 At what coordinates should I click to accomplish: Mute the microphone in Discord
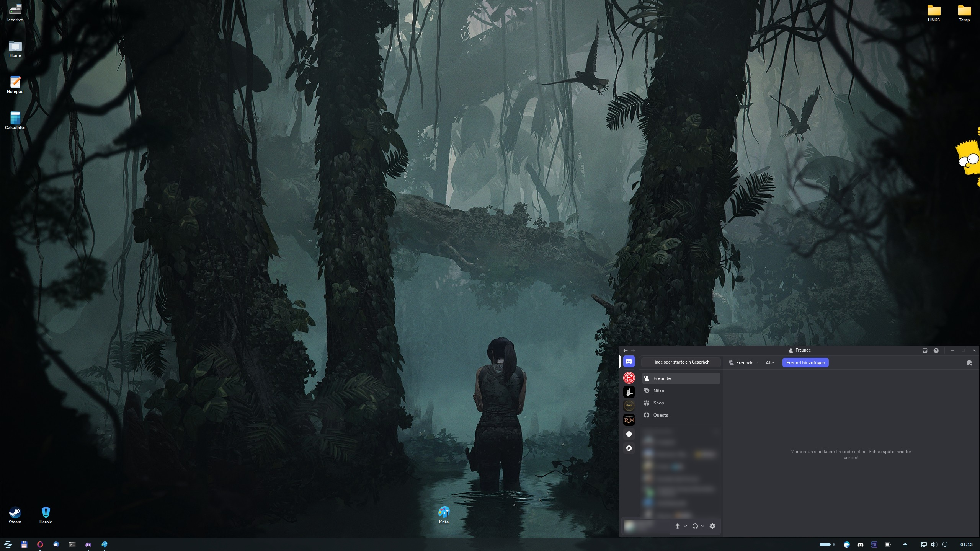click(678, 526)
